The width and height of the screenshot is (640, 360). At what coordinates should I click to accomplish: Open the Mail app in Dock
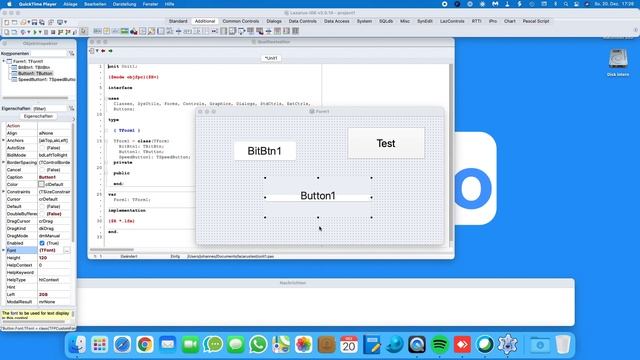click(167, 345)
